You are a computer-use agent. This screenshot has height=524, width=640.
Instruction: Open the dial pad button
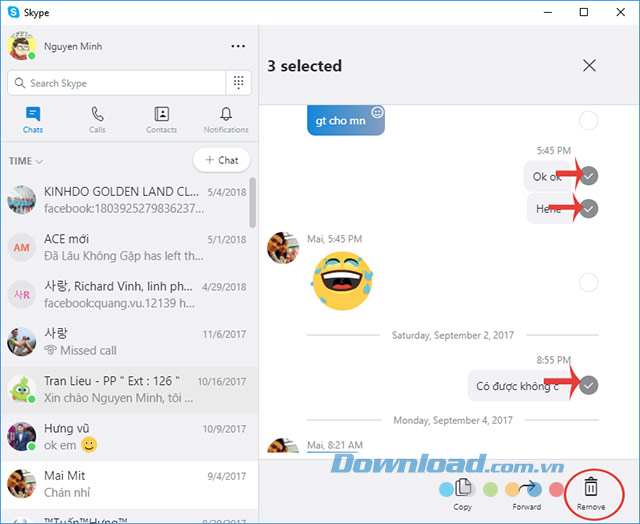[x=238, y=83]
